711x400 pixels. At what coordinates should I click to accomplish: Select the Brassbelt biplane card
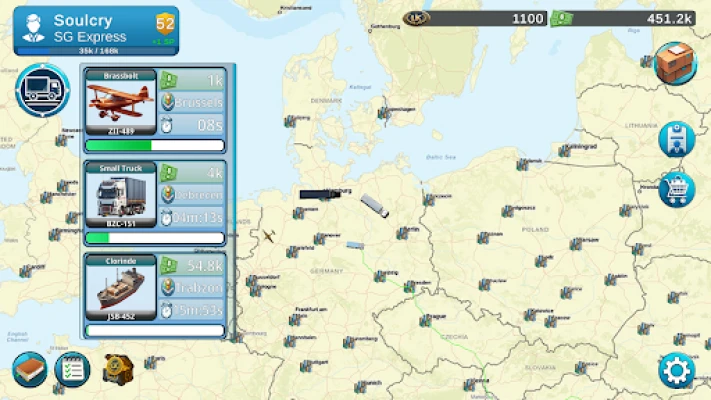click(118, 103)
